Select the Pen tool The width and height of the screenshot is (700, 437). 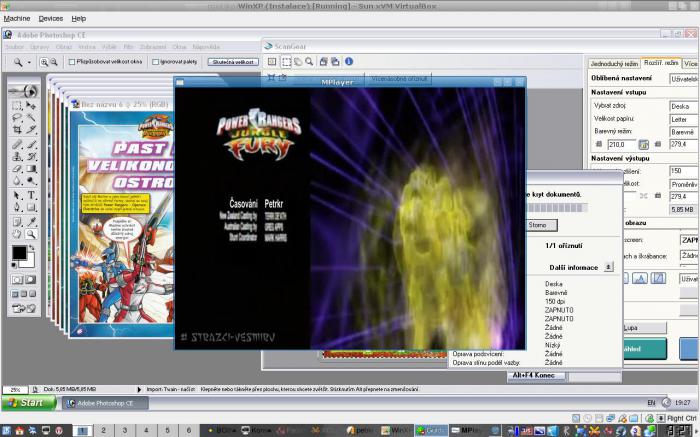(x=17, y=207)
